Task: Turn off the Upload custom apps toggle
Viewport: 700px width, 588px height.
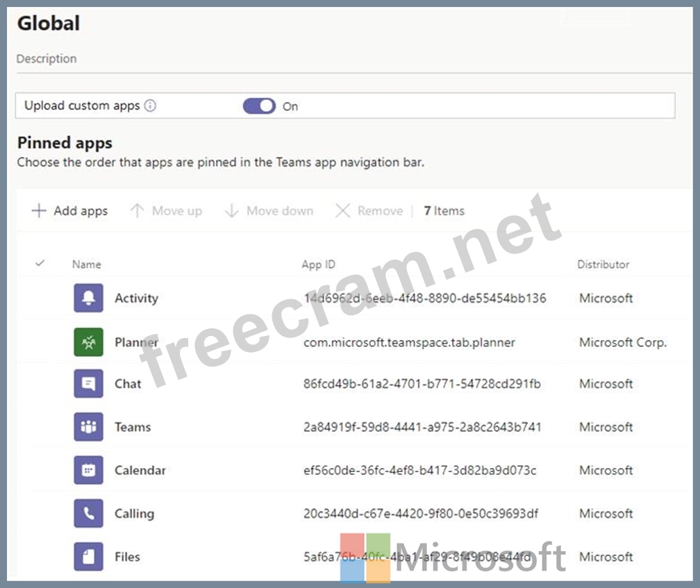Action: pos(259,106)
